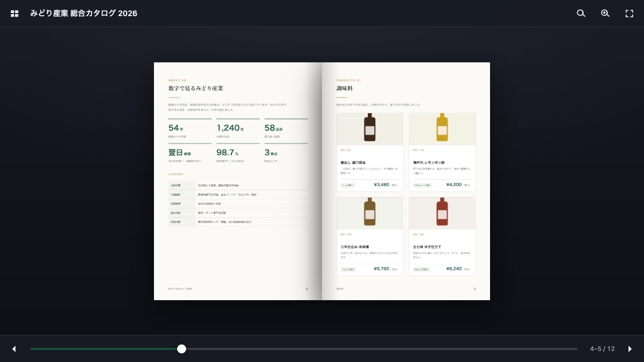The height and width of the screenshot is (362, 644).
Task: Click the 54年 statistic figure
Action: click(176, 128)
